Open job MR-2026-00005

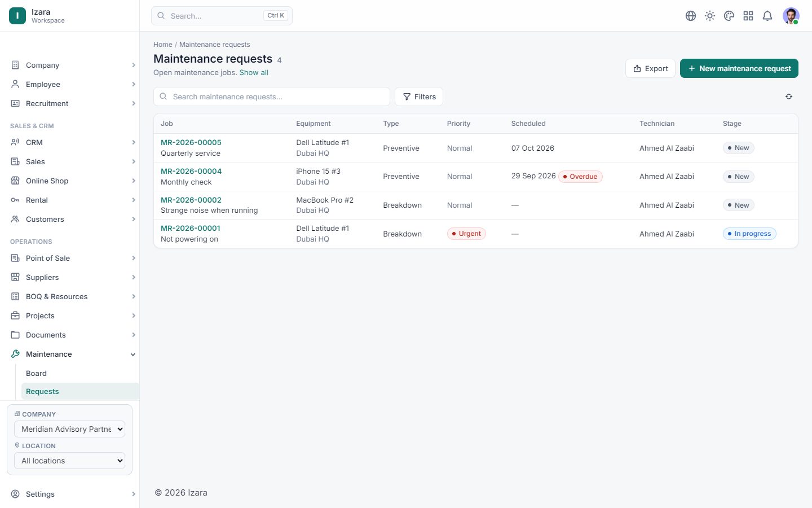191,142
